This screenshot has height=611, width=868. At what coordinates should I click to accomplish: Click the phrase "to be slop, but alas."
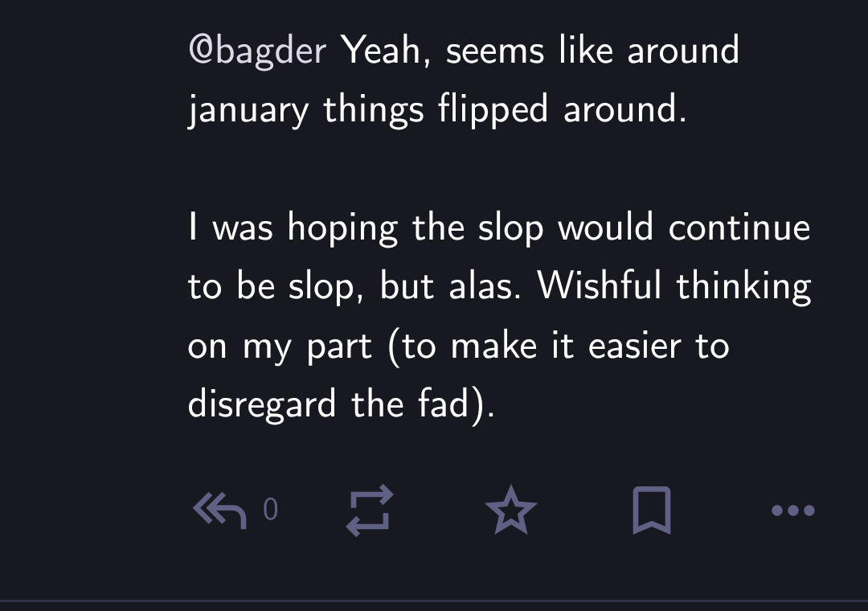click(354, 287)
